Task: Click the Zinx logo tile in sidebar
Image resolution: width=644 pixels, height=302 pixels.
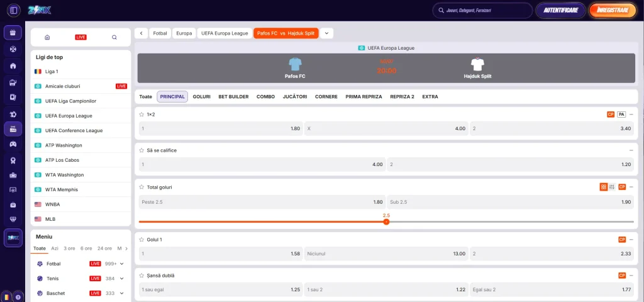Action: [13, 238]
